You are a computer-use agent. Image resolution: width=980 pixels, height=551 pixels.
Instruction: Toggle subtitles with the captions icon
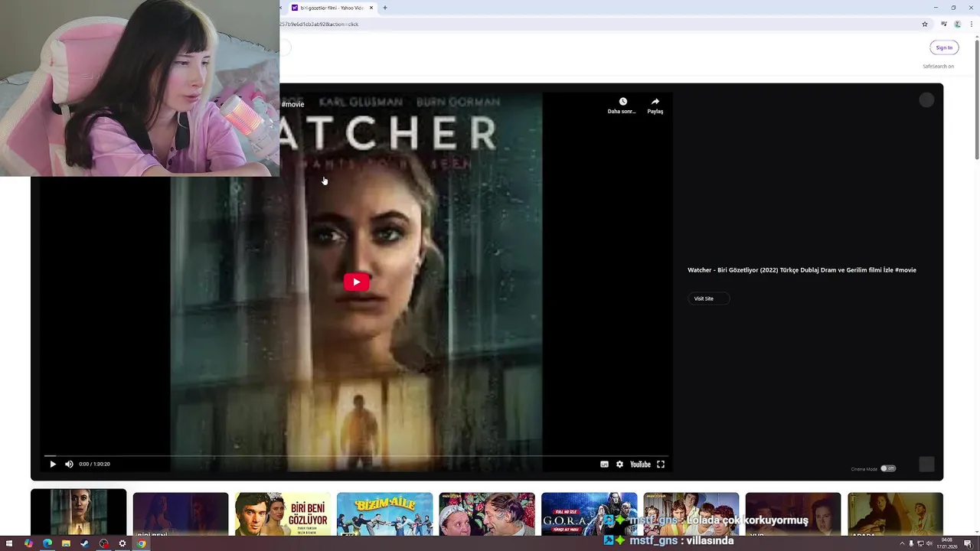[604, 464]
